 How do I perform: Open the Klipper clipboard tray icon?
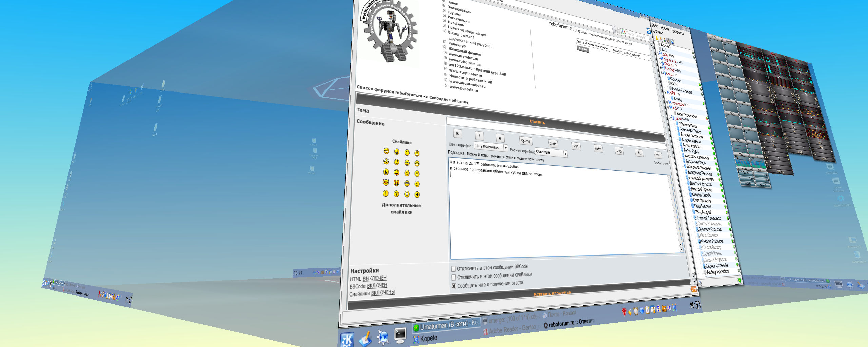tap(647, 310)
